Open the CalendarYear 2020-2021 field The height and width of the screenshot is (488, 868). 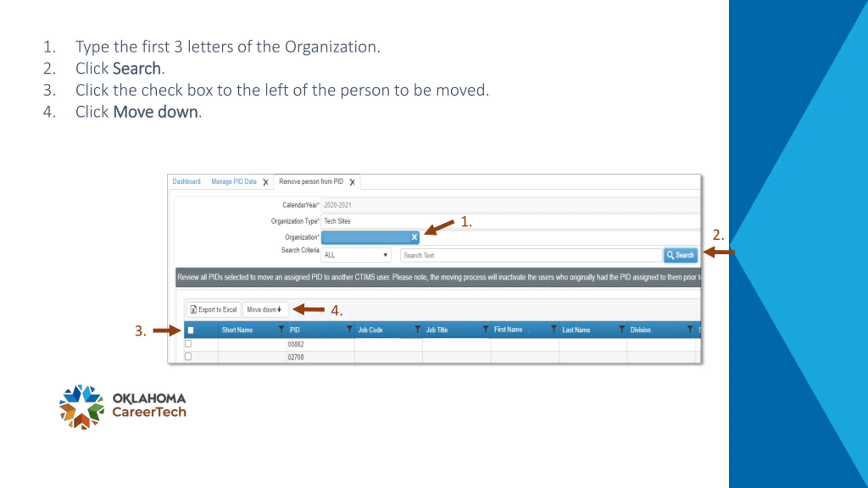[511, 205]
